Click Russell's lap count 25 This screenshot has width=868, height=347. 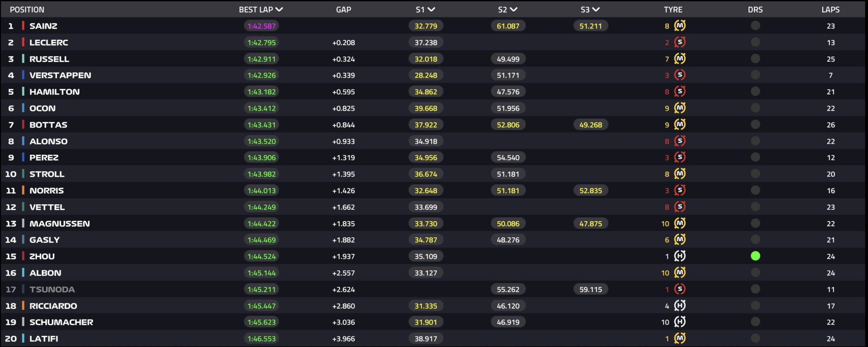tap(830, 59)
